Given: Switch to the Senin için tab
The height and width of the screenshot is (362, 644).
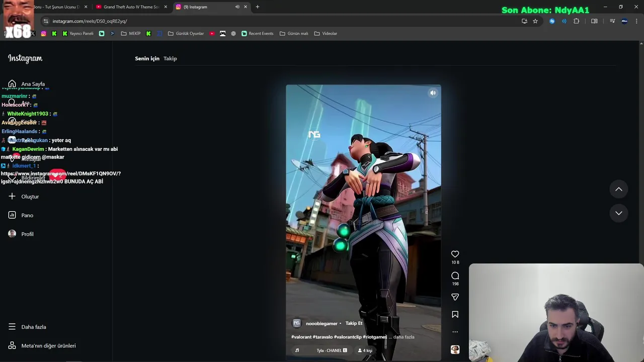Looking at the screenshot, I should [x=147, y=58].
